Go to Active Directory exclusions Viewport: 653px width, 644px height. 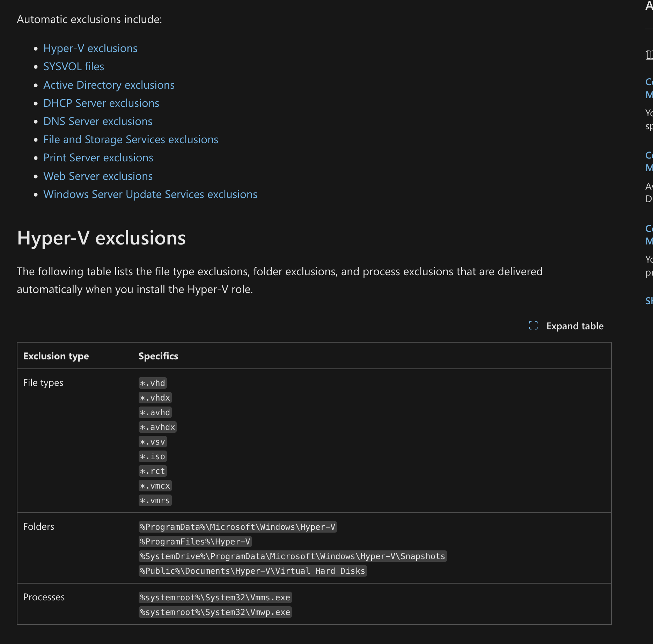tap(109, 85)
